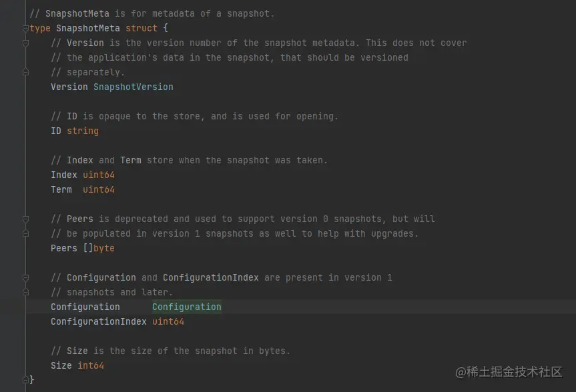Click the struct keyword

click(141, 28)
